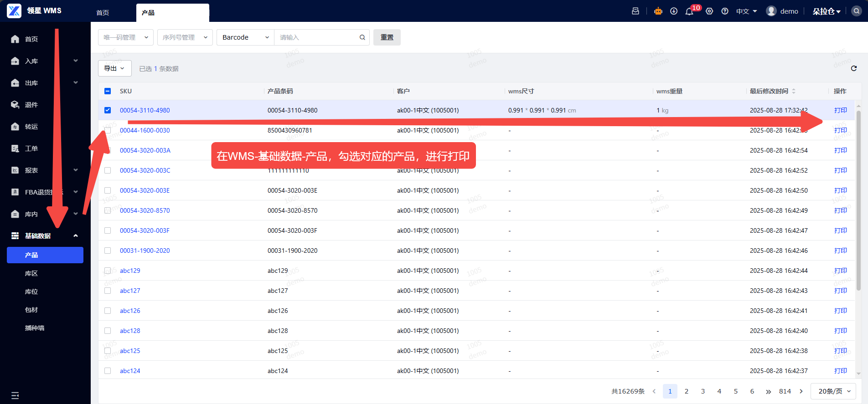Viewport: 868px width, 404px height.
Task: Expand the 导出 export dropdown
Action: click(114, 68)
